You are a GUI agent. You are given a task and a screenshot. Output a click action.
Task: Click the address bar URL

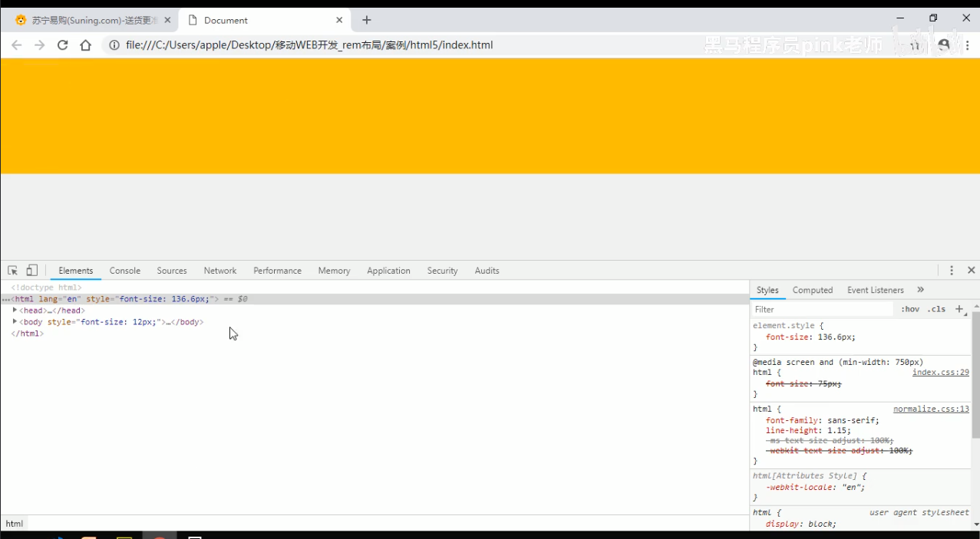(x=309, y=45)
